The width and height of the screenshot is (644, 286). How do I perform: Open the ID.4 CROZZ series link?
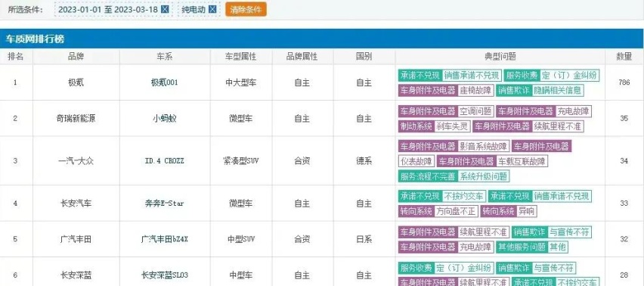tap(165, 161)
